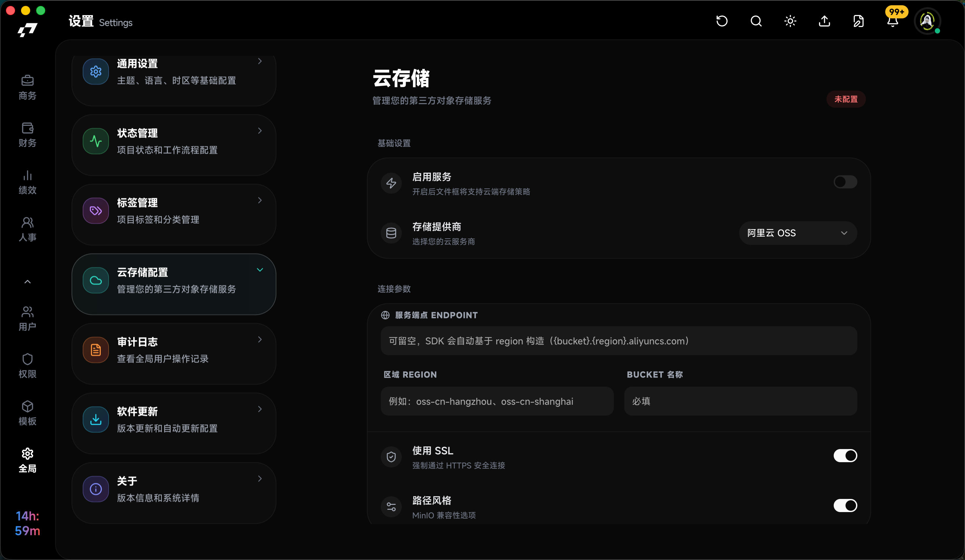Open the 权限 sidebar section
The image size is (965, 560).
27,366
